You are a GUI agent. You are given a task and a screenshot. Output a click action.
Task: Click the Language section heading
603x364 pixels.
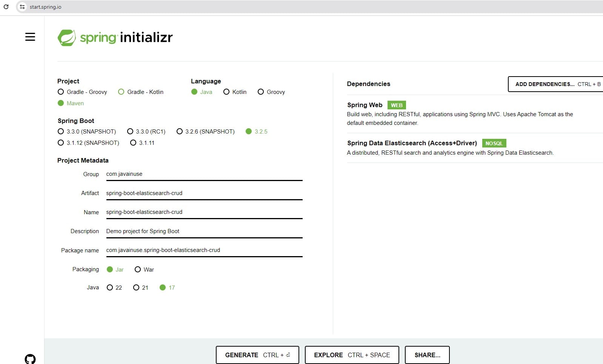[x=206, y=81]
